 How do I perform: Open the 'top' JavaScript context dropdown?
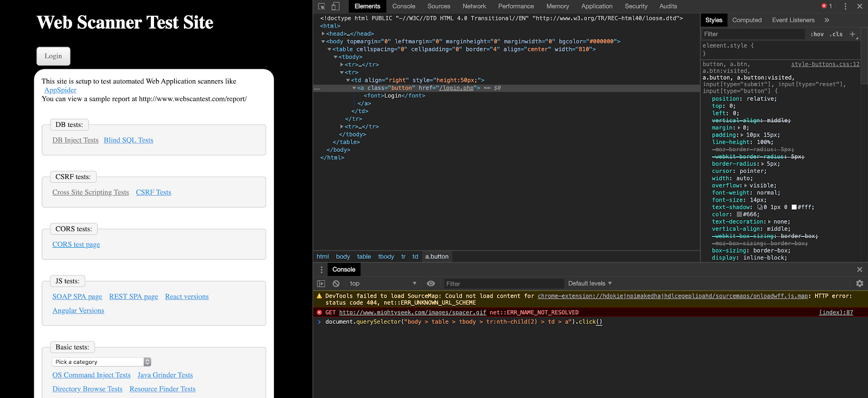tap(383, 284)
